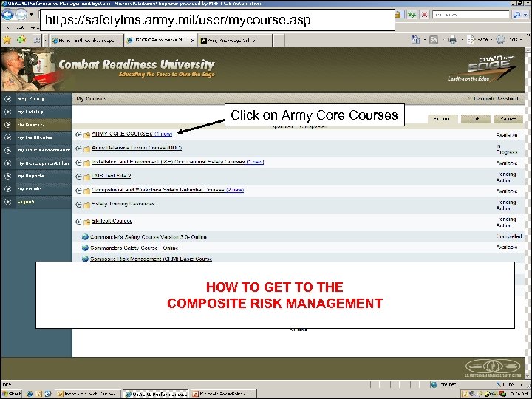The height and width of the screenshot is (399, 532).
Task: Open Composite Risk Management Basic Course
Action: pos(151,259)
